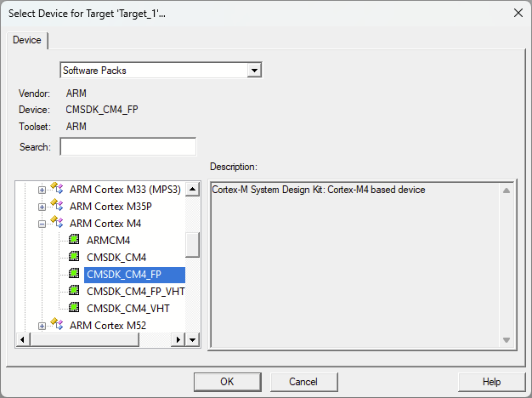
Task: Click the ARM Cortex M52 family icon
Action: coord(57,325)
